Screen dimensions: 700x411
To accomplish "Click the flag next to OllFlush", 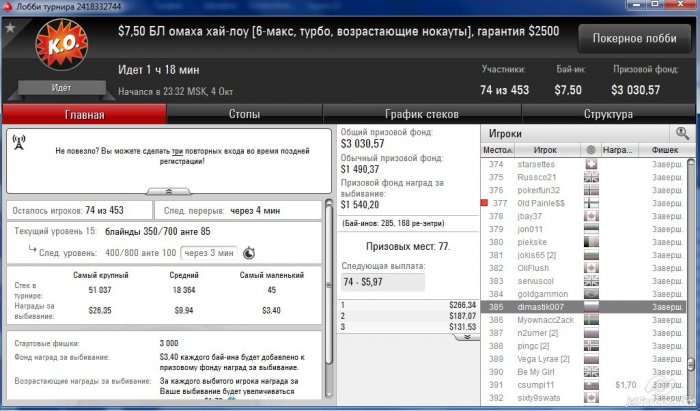I will coord(592,268).
